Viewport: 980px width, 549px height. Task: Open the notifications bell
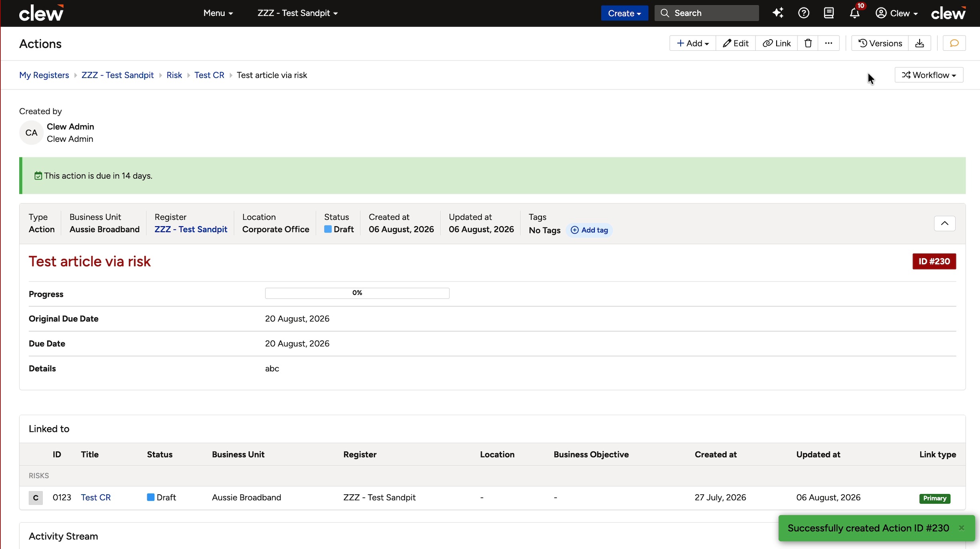click(855, 13)
